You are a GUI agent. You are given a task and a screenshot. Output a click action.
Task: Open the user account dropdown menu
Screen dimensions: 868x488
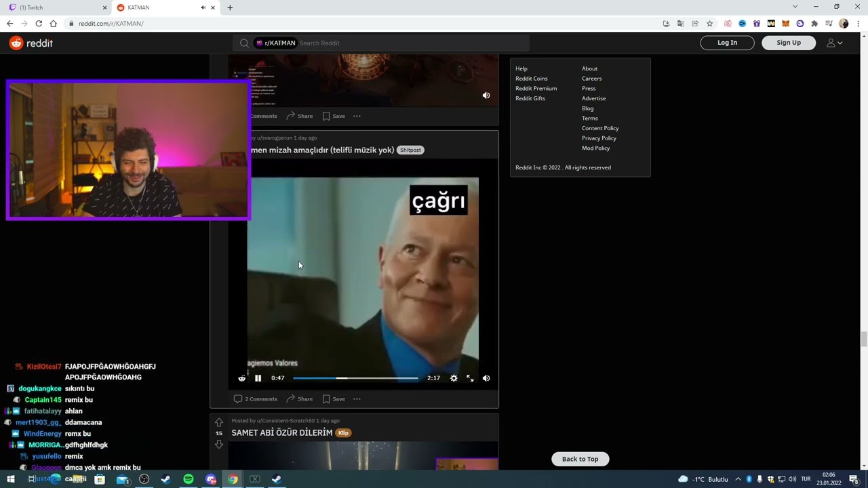point(835,43)
